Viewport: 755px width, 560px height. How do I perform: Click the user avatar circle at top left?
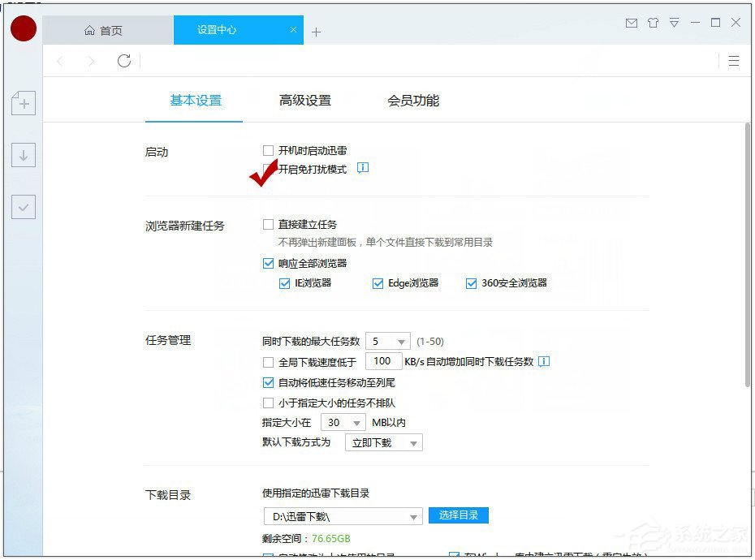23,28
